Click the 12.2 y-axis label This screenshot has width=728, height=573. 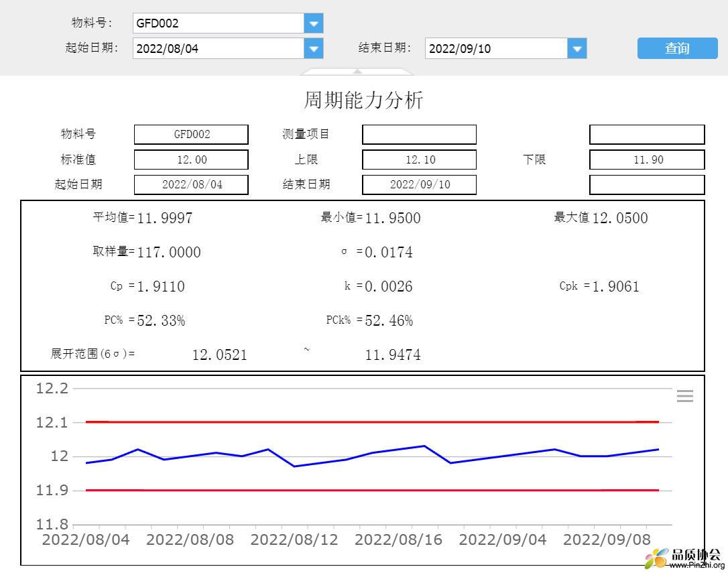click(52, 388)
